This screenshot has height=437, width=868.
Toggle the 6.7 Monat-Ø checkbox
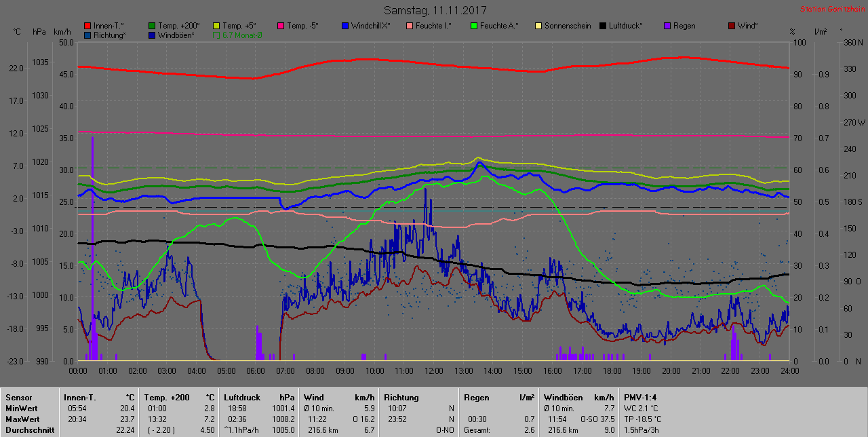coord(216,35)
